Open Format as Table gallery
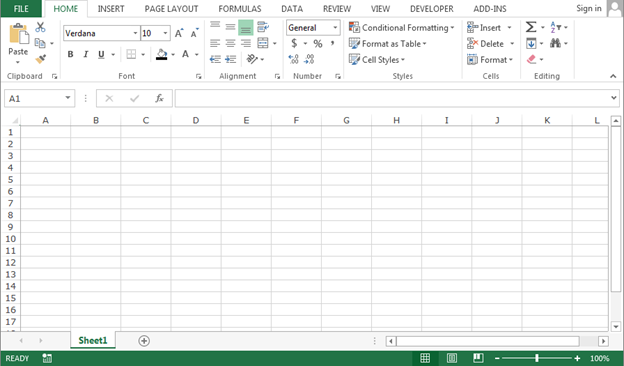Image resolution: width=624 pixels, height=366 pixels. click(388, 43)
